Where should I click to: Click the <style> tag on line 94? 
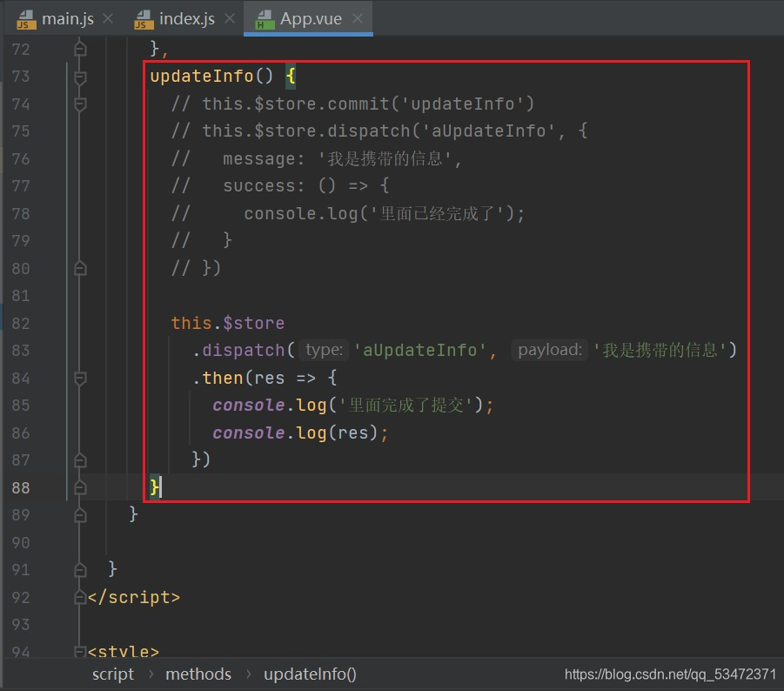coord(123,651)
